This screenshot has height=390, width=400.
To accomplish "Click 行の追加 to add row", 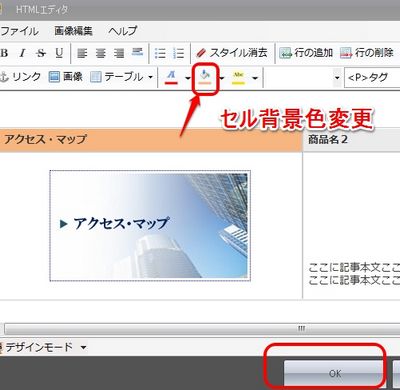I will point(306,53).
